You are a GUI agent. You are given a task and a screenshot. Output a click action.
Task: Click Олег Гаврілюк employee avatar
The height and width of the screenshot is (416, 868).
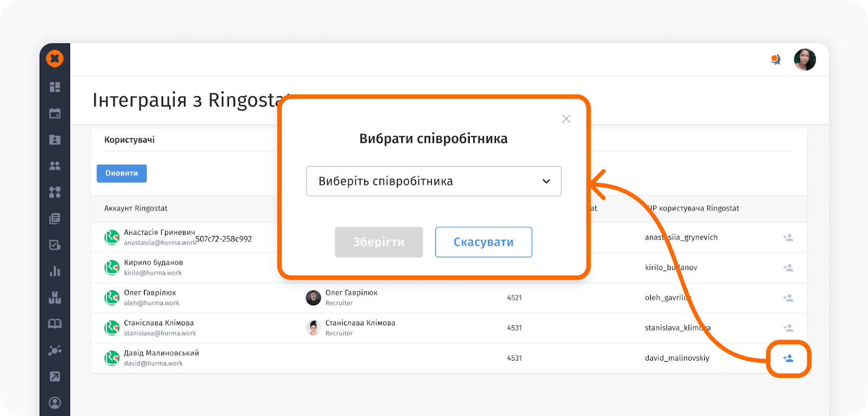314,298
